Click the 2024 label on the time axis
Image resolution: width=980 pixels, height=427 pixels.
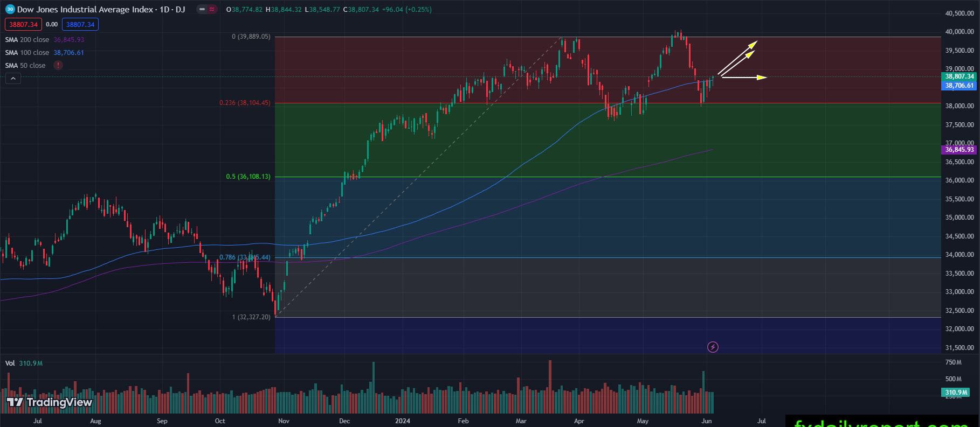tap(403, 421)
